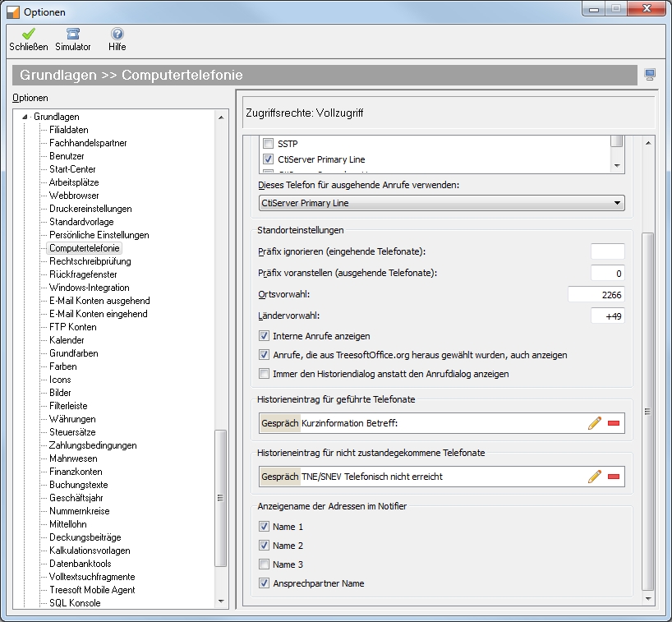Click the Ortsvorwahl input field

596,294
